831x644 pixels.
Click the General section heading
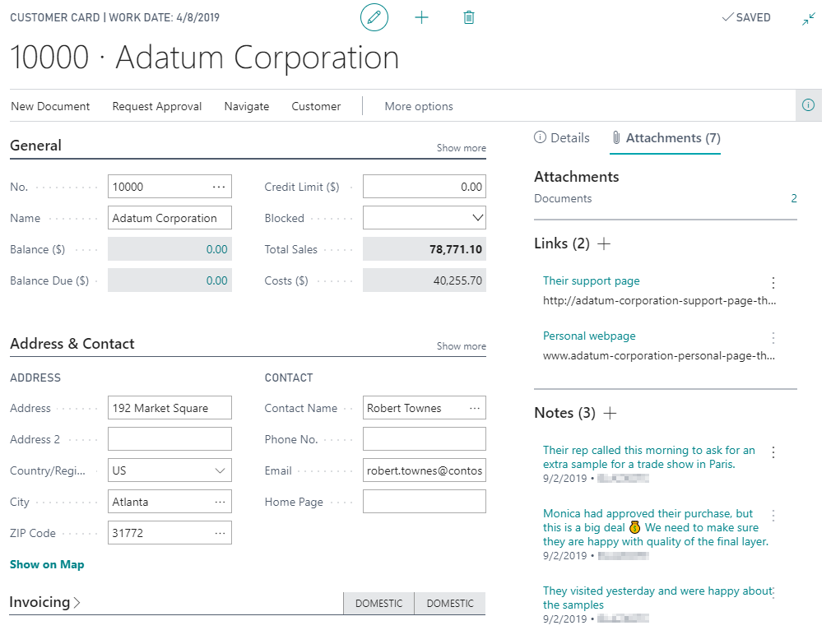click(x=35, y=146)
